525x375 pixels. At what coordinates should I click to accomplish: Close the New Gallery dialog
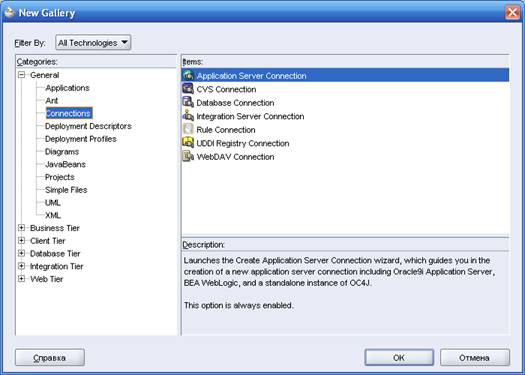pyautogui.click(x=512, y=13)
